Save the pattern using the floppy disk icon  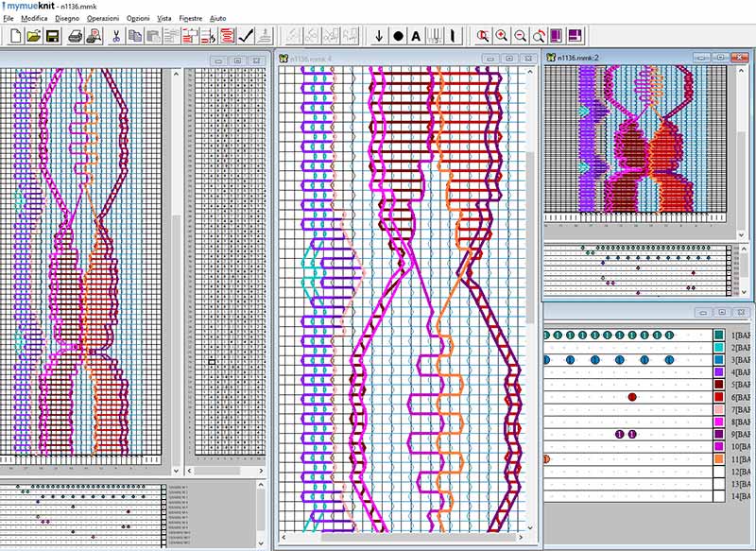click(53, 36)
